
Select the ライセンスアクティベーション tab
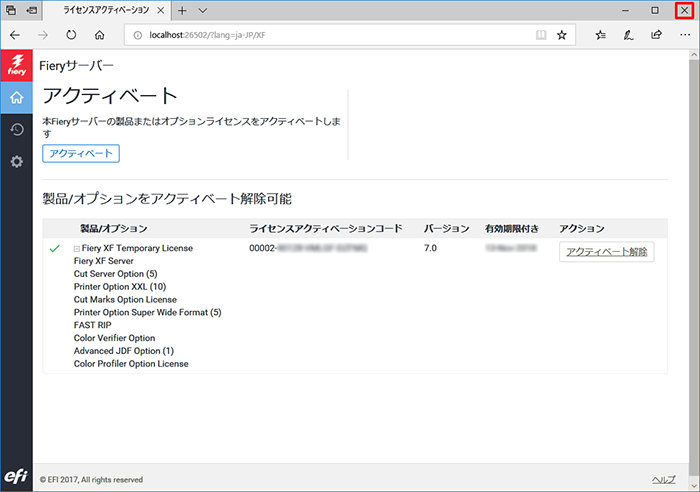106,10
